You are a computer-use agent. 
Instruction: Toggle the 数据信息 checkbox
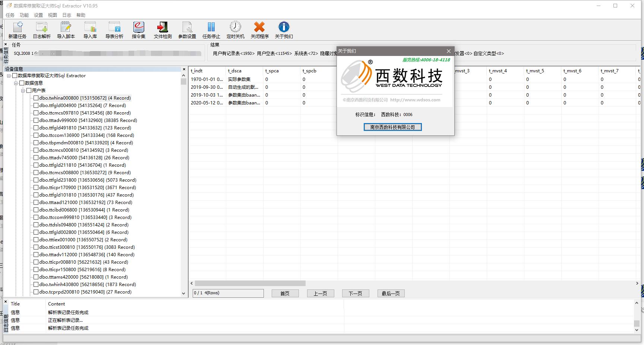(x=22, y=83)
